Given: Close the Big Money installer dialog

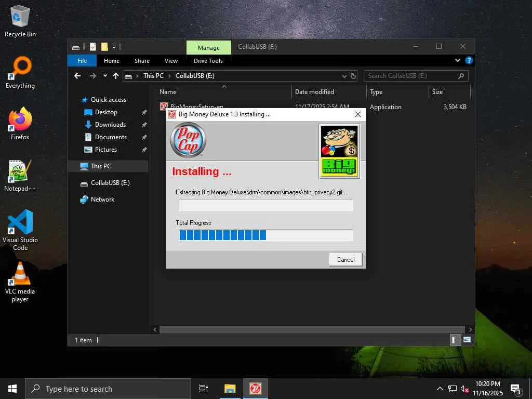Looking at the screenshot, I should click(x=357, y=114).
